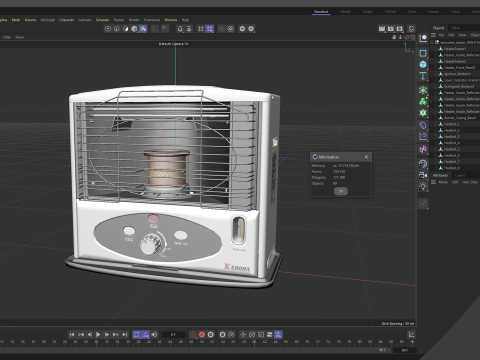
Task: Select the Heater_Front_Panel object
Action: [459, 68]
